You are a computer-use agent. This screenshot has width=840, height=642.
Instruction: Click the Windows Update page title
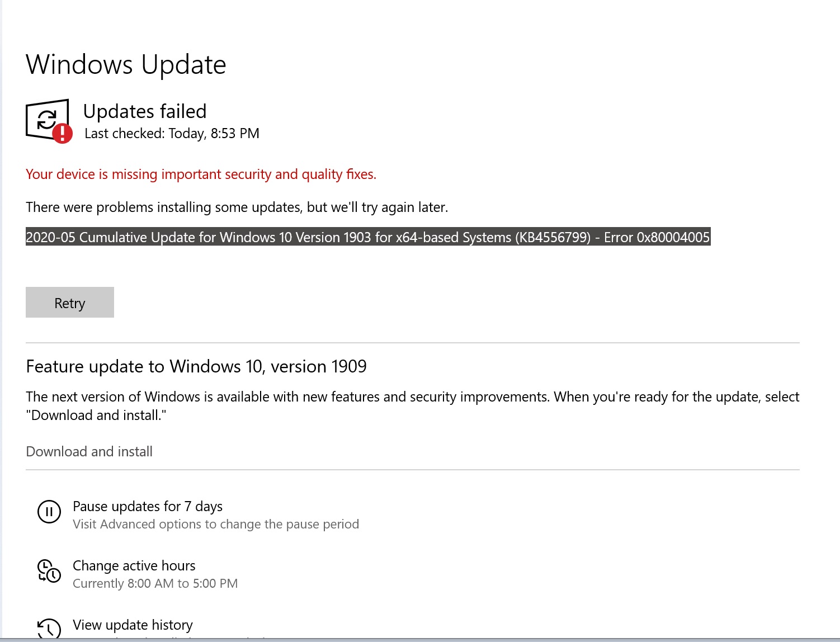(x=126, y=65)
